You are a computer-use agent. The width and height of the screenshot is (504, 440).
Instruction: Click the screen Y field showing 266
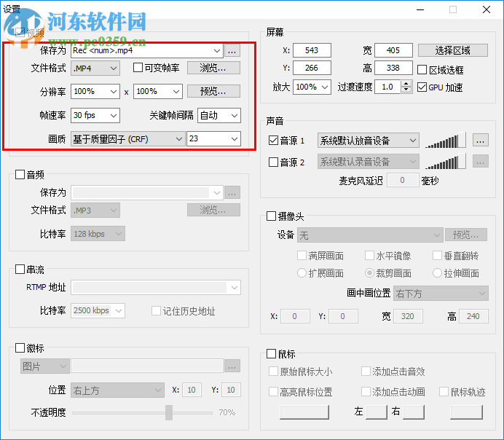pyautogui.click(x=312, y=68)
